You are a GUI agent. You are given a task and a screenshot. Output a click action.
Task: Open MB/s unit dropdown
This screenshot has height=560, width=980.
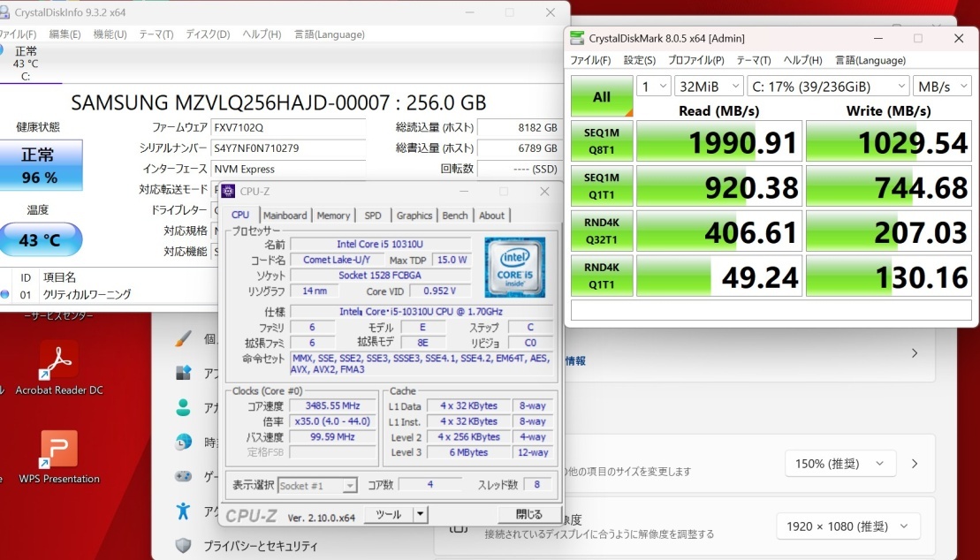pyautogui.click(x=943, y=87)
